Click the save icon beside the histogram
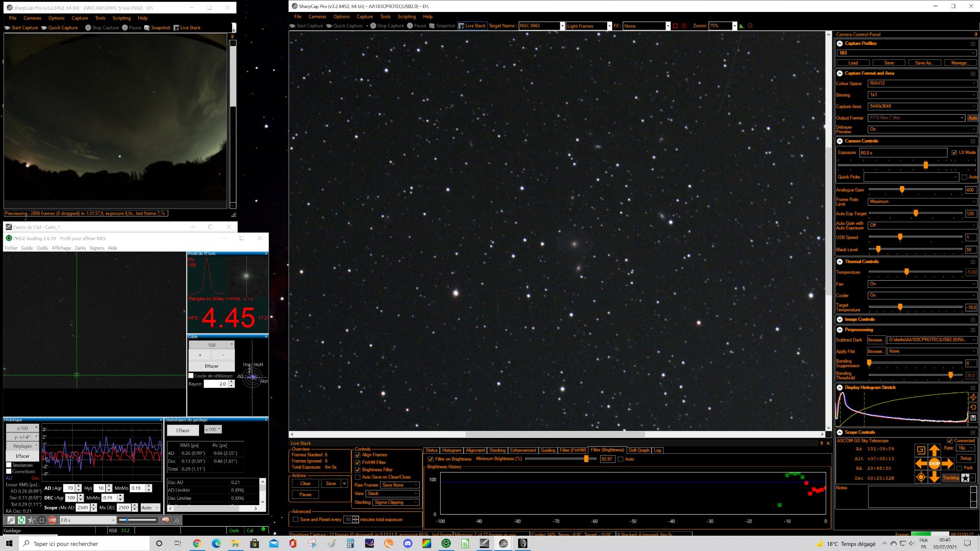 pyautogui.click(x=973, y=418)
